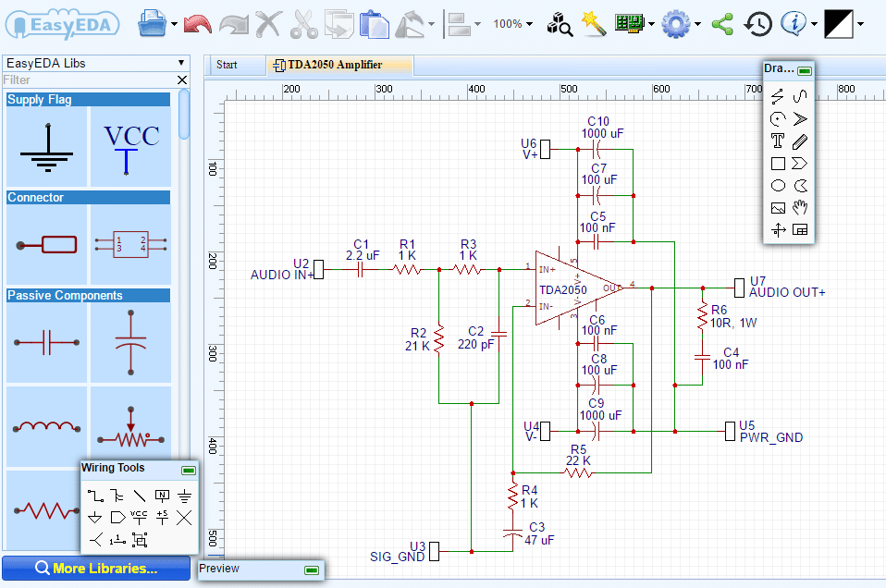The width and height of the screenshot is (886, 588).
Task: Select the TDA2050 Amplifier tab
Action: [339, 65]
